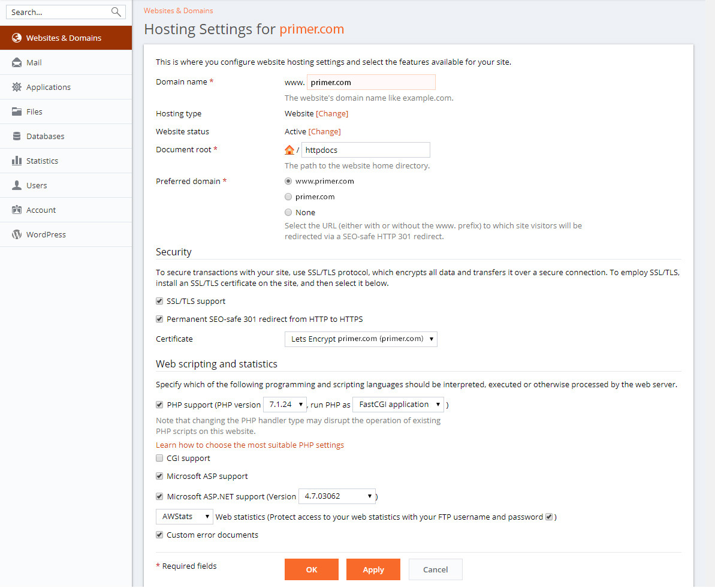This screenshot has height=588, width=715.
Task: Open the Lets Encrypt certificate dropdown
Action: click(361, 339)
